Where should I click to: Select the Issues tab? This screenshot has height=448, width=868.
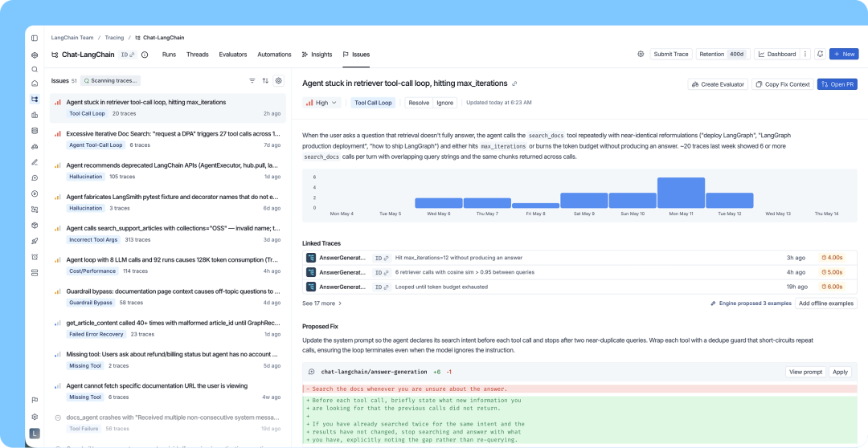point(356,55)
